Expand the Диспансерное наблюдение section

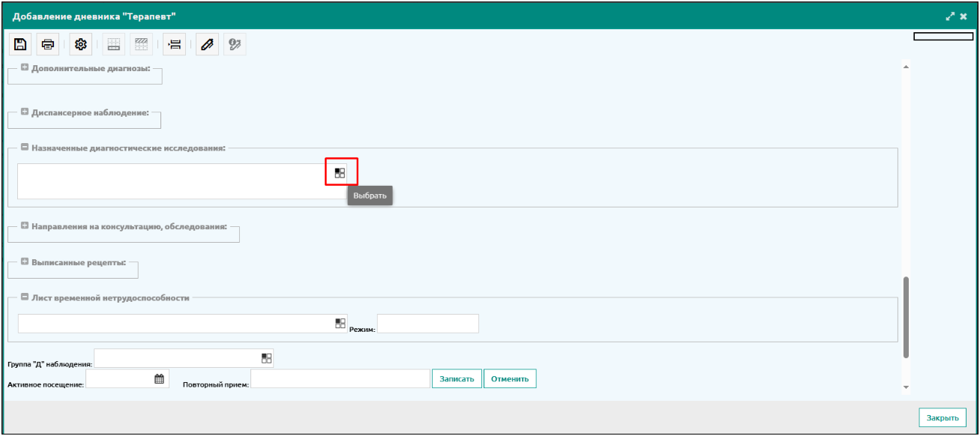[x=25, y=112]
